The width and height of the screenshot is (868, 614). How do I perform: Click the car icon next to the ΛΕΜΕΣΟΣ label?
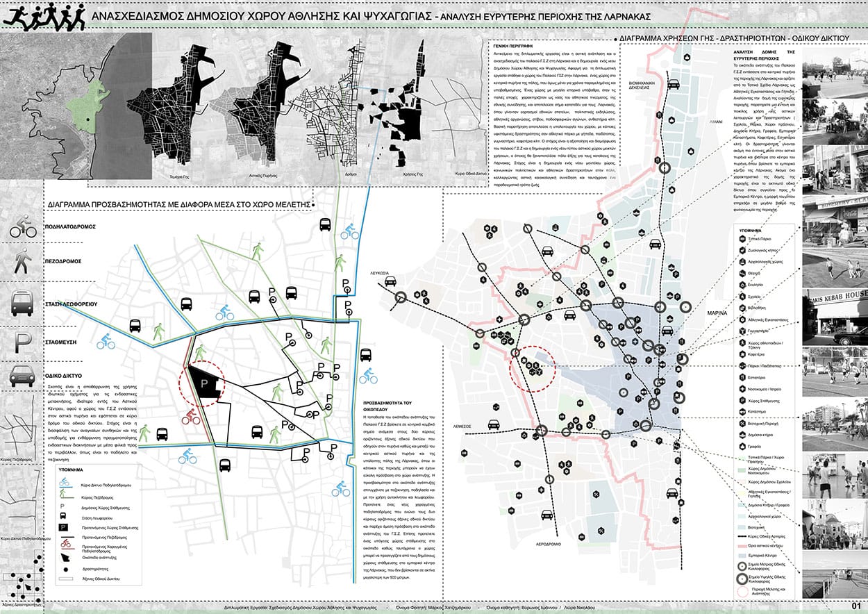point(494,425)
